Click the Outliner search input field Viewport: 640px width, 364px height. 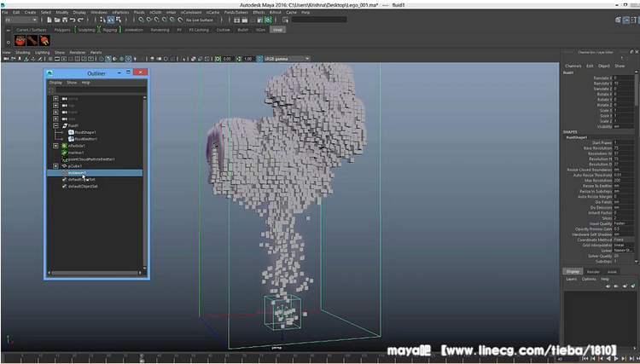[101, 90]
